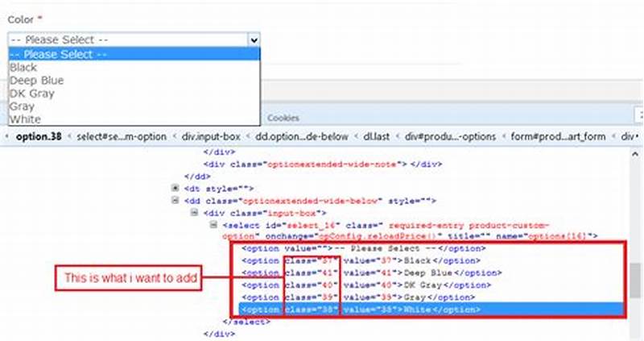The width and height of the screenshot is (644, 341).
Task: Click the breadcrumb scroll-left arrow
Action: point(6,136)
